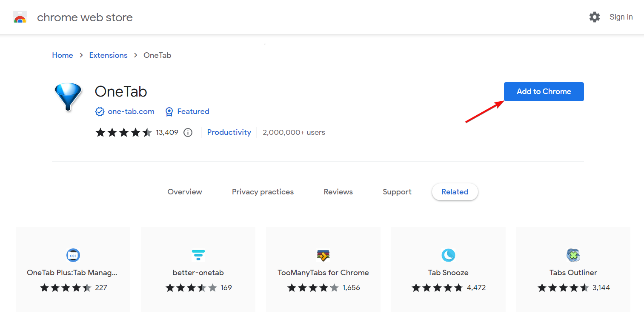Click the stars on Tab Snooze card
The width and height of the screenshot is (644, 322).
pyautogui.click(x=437, y=288)
